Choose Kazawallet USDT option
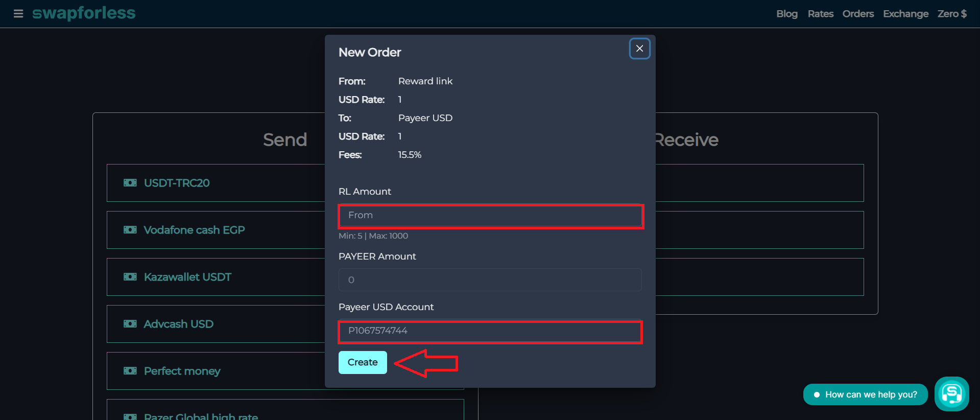Image resolution: width=980 pixels, height=420 pixels. click(x=216, y=277)
